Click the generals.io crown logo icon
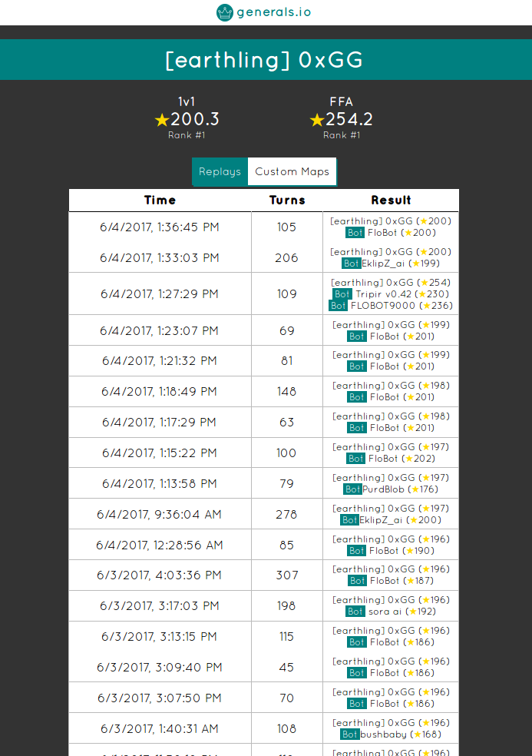This screenshot has width=532, height=756. coord(225,12)
